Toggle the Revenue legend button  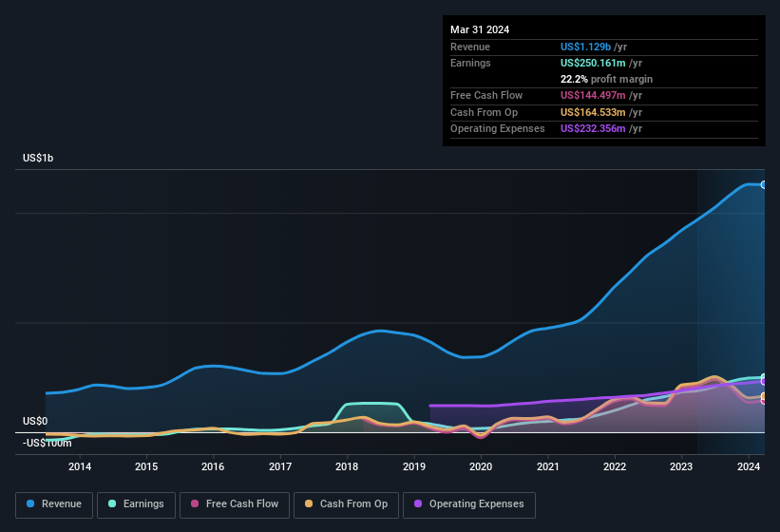(x=54, y=504)
